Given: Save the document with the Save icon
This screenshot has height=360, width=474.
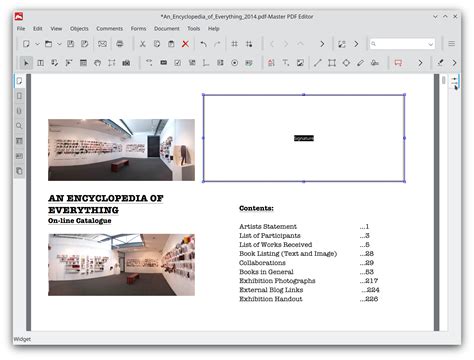Looking at the screenshot, I should [71, 44].
